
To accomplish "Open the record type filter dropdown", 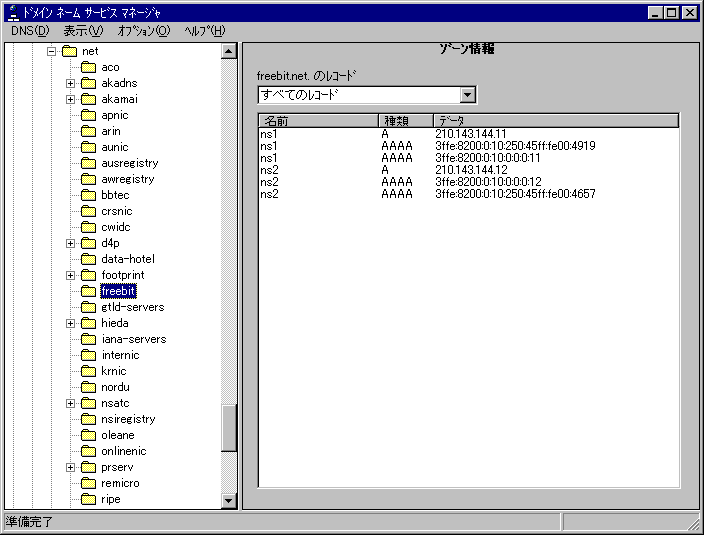I will pyautogui.click(x=467, y=95).
